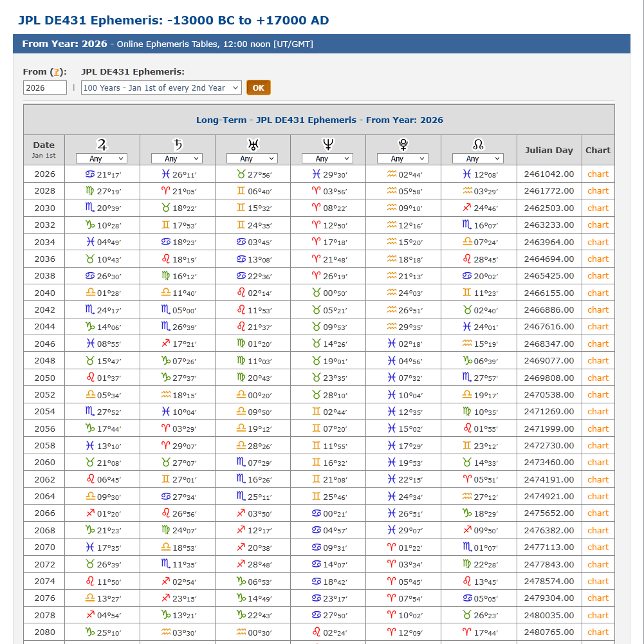Screen dimensions: 644x644
Task: Click the 29°35′ Pluto value in 2044
Action: [x=410, y=327]
